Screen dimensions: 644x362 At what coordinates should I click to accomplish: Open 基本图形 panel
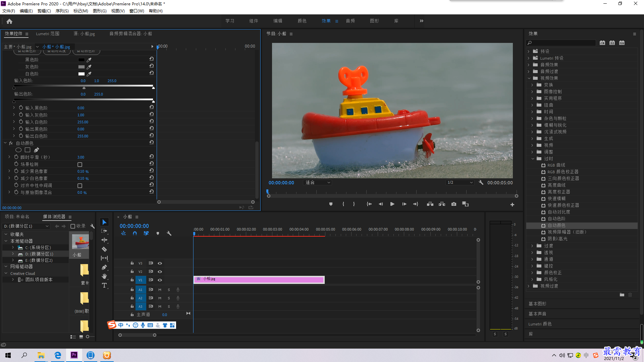537,304
